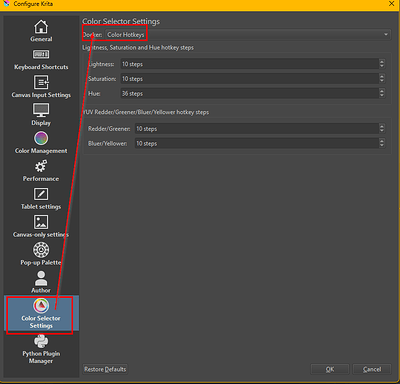Open Keyboard Shortcuts settings
400x384 pixels.
(x=41, y=59)
